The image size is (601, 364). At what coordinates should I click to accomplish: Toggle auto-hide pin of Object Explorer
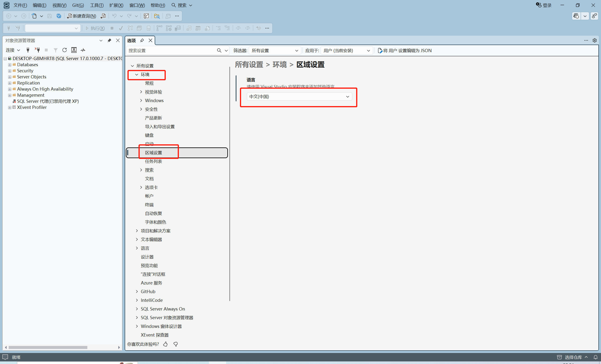click(x=109, y=40)
